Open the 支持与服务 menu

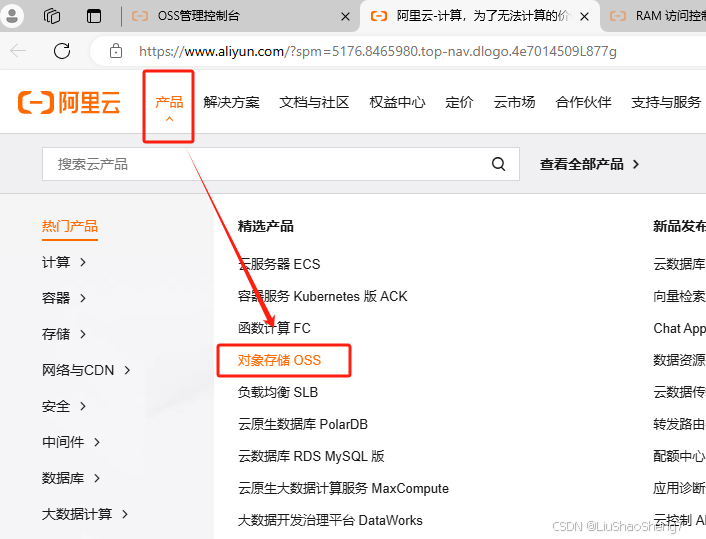(666, 102)
